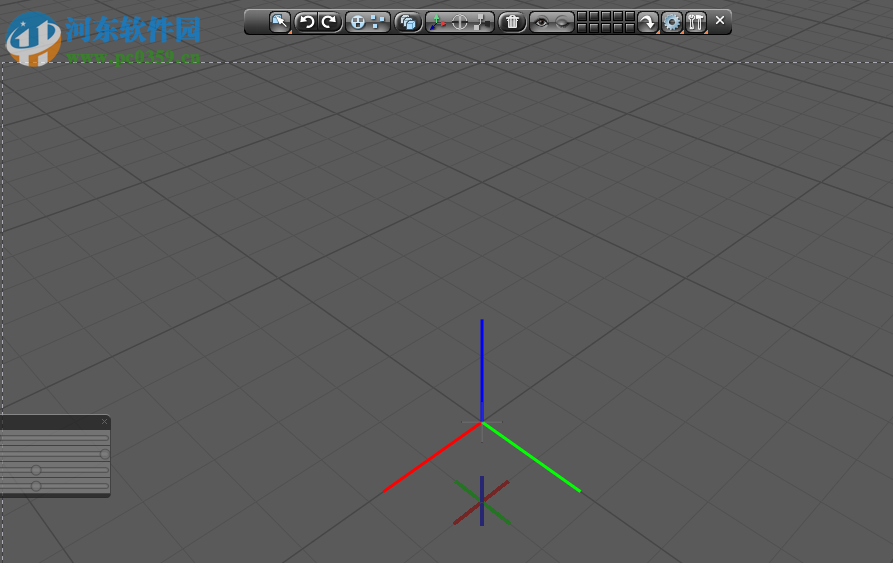This screenshot has height=563, width=893.
Task: Click top-left square in toolbar grid
Action: (x=582, y=16)
